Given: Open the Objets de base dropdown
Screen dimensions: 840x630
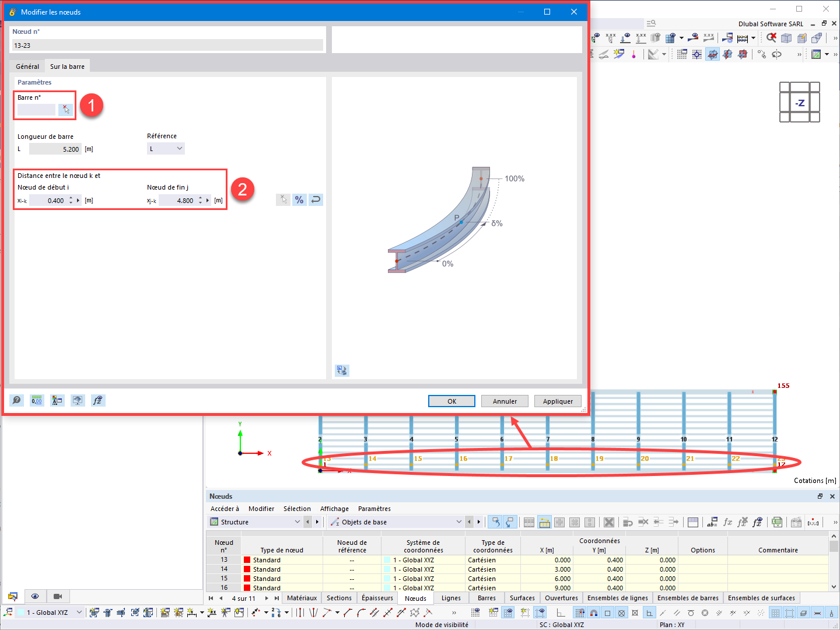Looking at the screenshot, I should 395,522.
